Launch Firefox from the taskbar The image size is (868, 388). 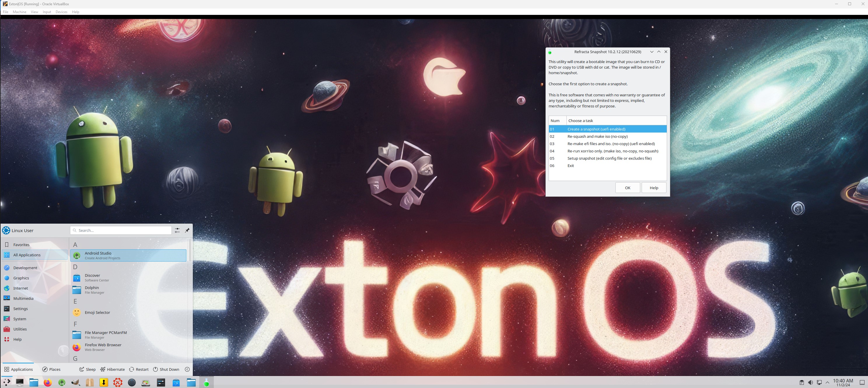click(x=48, y=382)
